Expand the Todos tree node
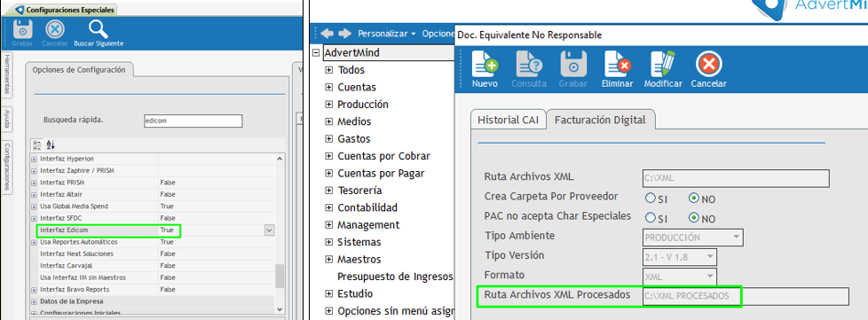The height and width of the screenshot is (320, 868). tap(328, 70)
